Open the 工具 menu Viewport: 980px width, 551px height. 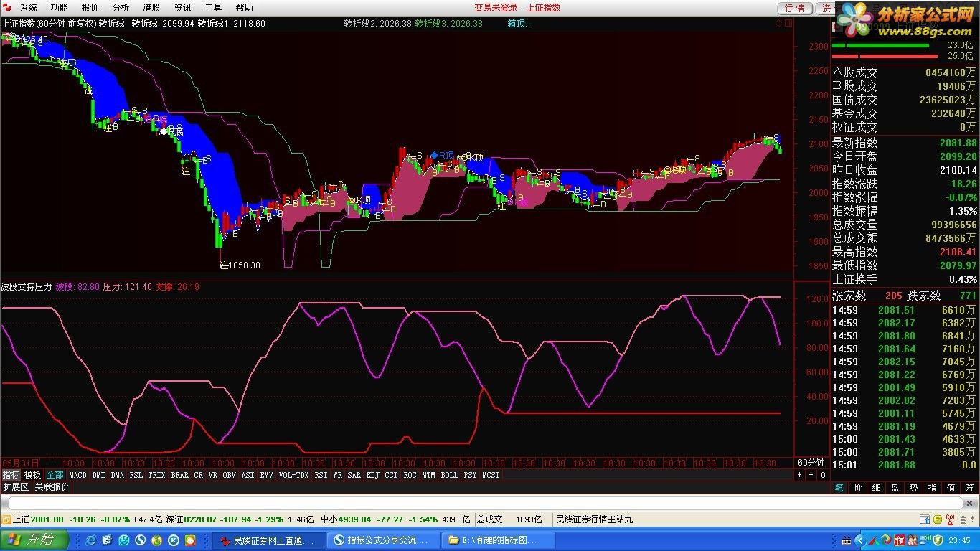pos(213,8)
